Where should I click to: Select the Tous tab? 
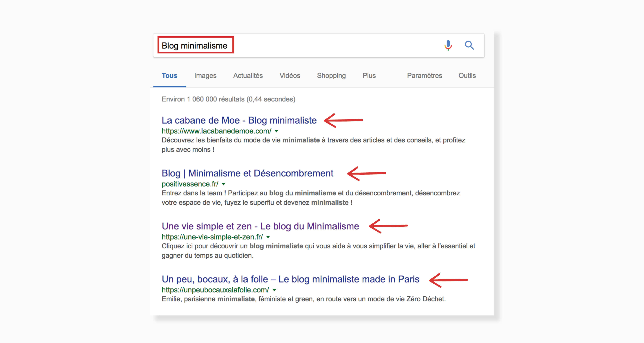[169, 76]
